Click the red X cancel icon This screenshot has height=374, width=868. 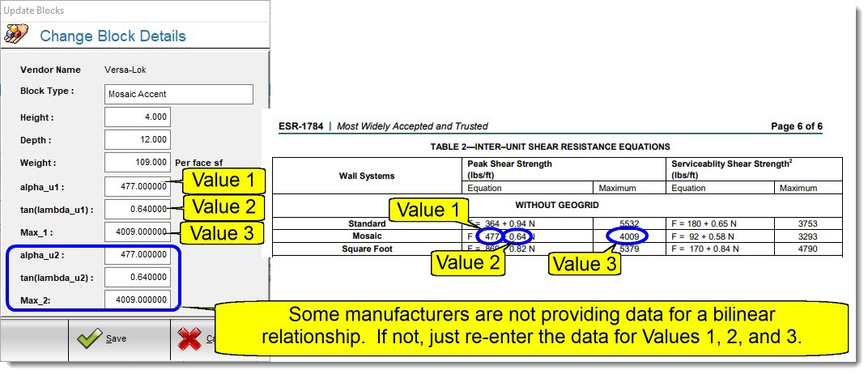(189, 339)
